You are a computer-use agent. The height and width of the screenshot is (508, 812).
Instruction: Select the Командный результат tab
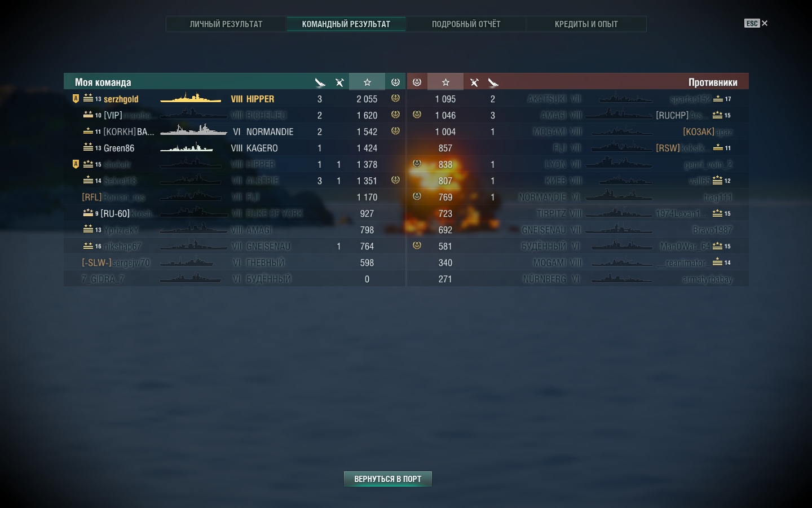pos(346,24)
